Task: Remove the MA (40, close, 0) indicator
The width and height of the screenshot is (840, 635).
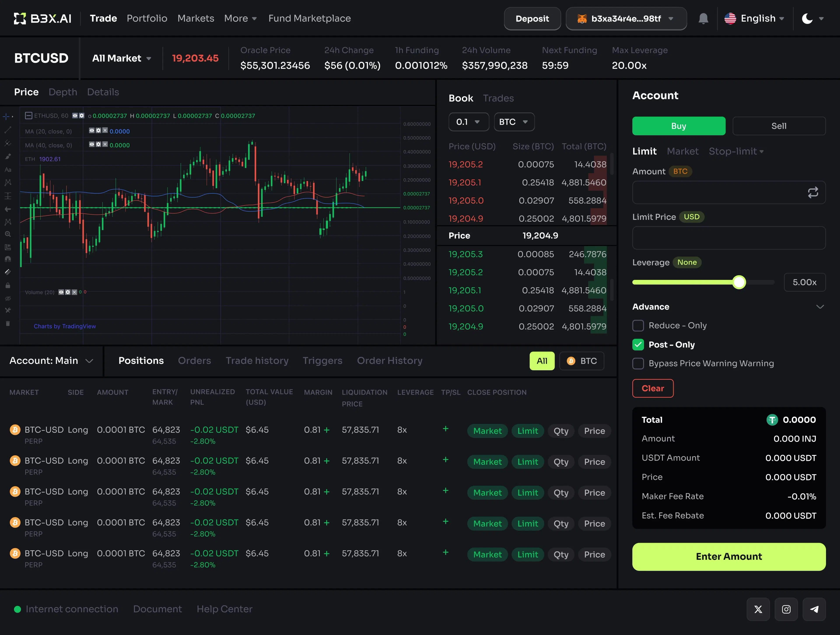Action: (x=105, y=145)
